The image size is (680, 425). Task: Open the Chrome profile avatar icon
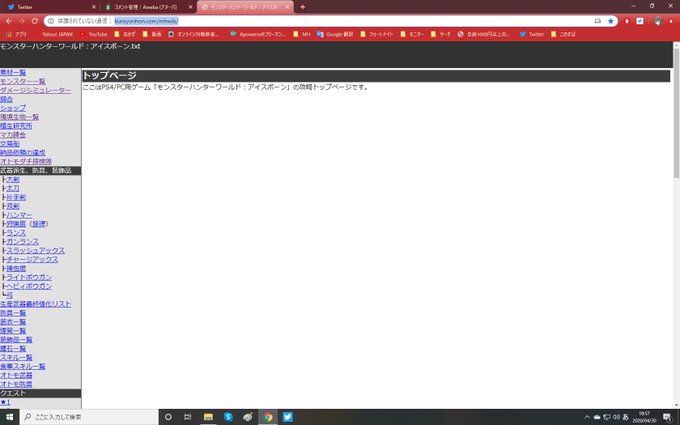[x=658, y=21]
